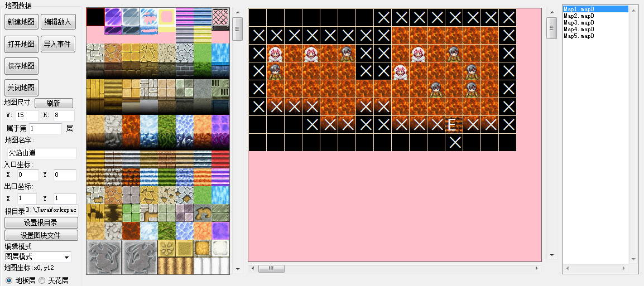Focus the map height H field

(63, 115)
